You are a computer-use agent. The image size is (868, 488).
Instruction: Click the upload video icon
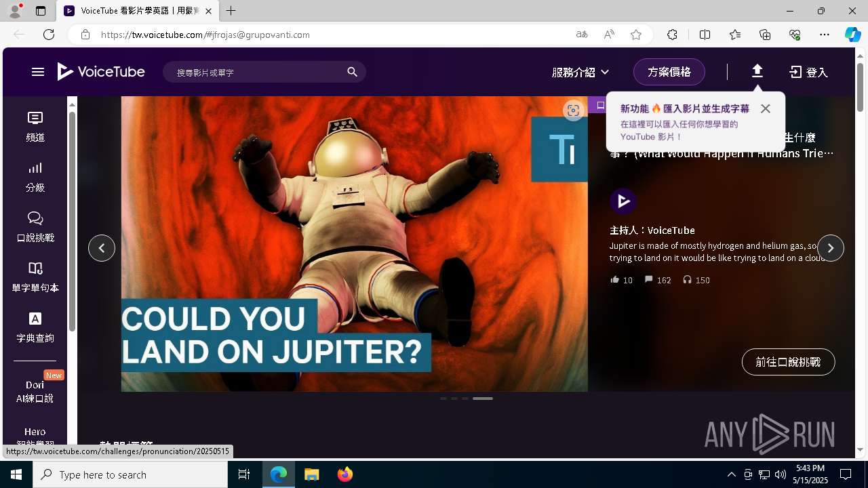coord(757,71)
